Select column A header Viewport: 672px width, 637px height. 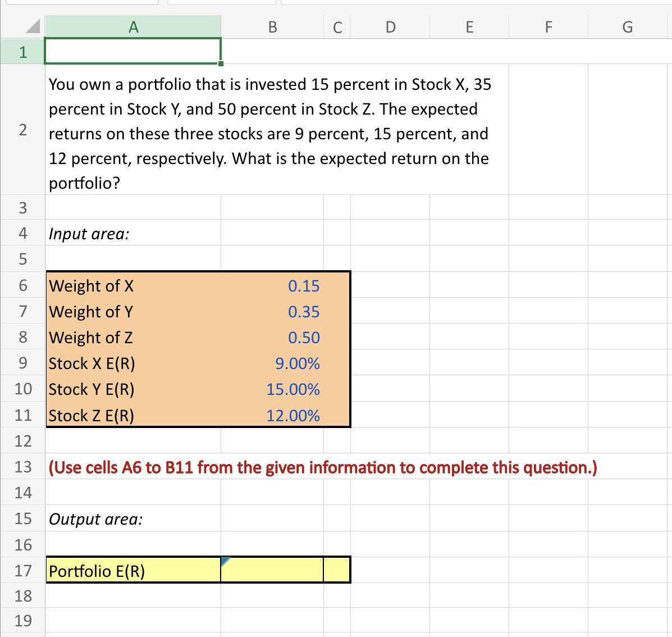tap(132, 26)
